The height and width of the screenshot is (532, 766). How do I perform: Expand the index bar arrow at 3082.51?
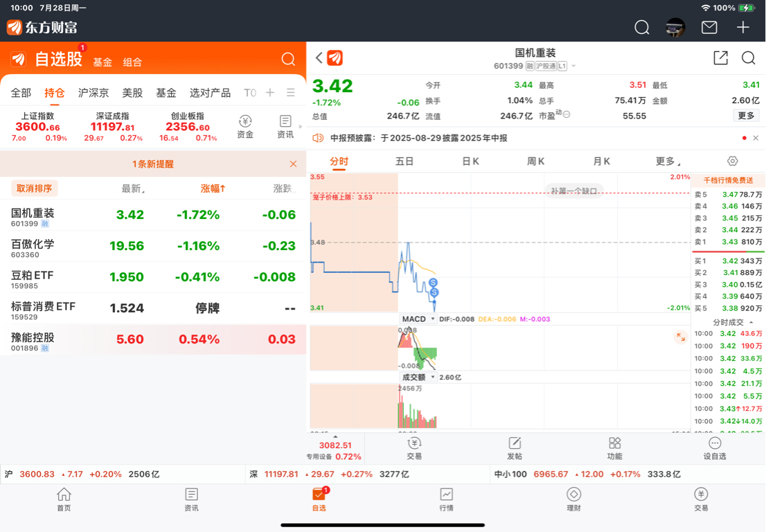pyautogui.click(x=335, y=436)
